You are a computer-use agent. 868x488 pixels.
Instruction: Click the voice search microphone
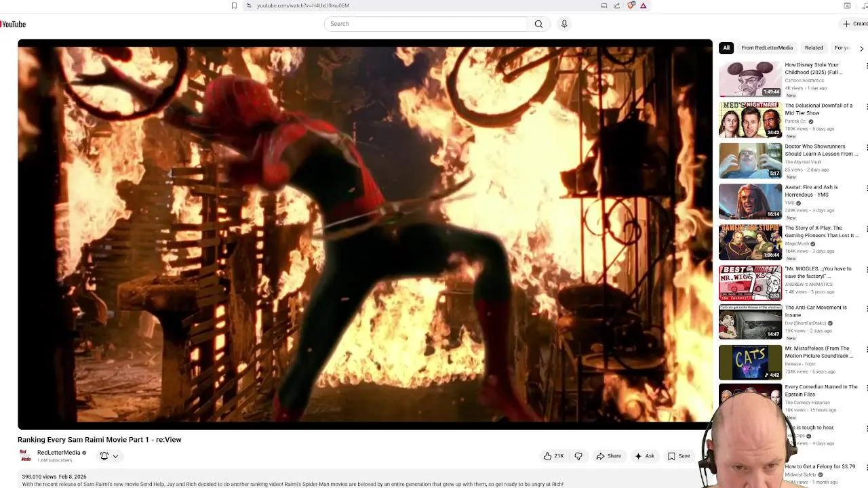coord(564,24)
